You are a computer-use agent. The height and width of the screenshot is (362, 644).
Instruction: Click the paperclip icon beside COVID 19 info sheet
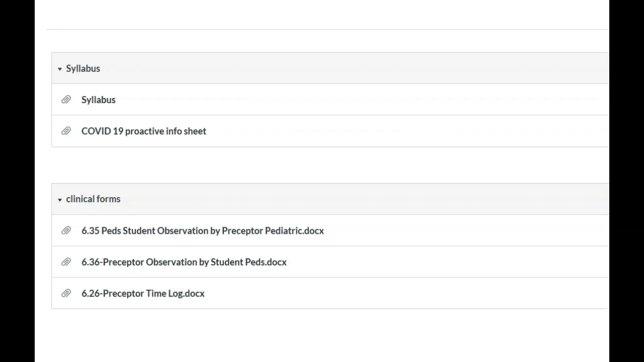(66, 131)
